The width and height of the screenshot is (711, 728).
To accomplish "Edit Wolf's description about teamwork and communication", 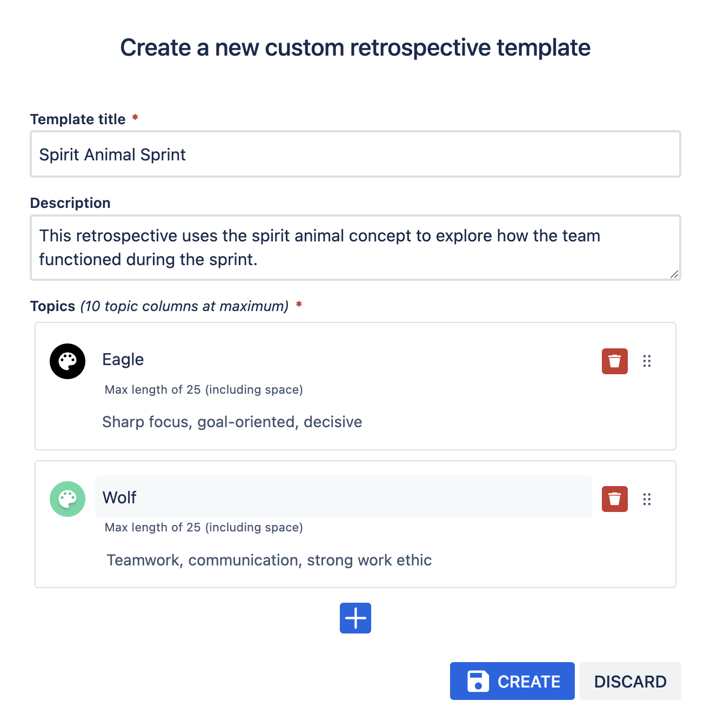I will point(269,560).
